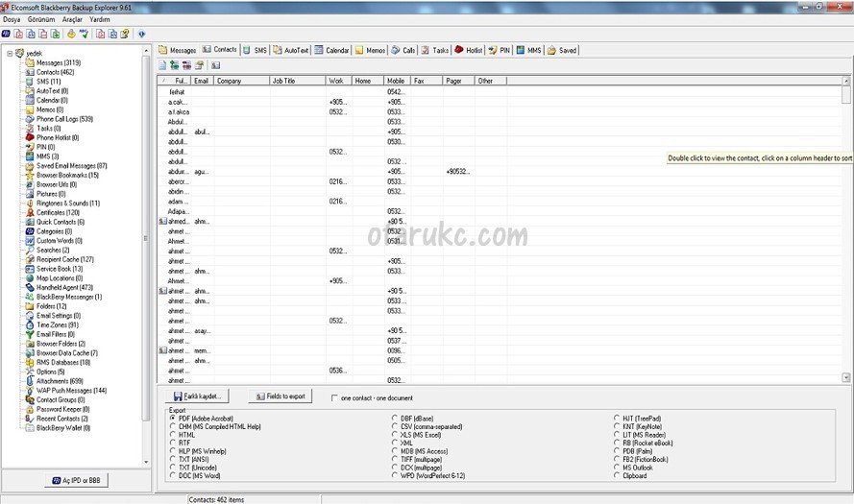
Task: Click the Browser Bookmarks star icon
Action: tap(30, 175)
